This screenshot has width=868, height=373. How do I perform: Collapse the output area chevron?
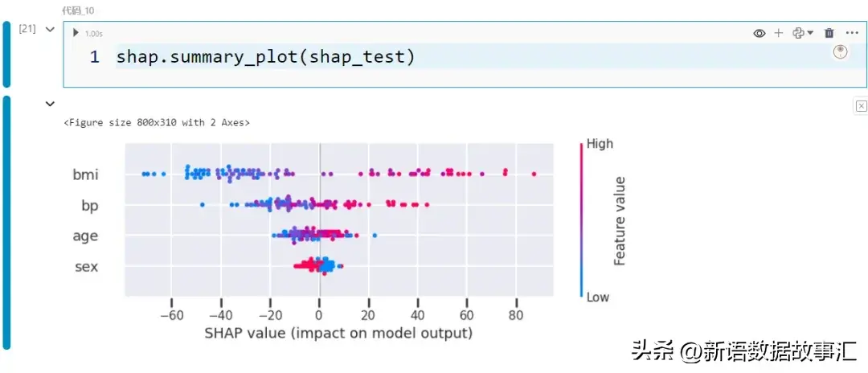pyautogui.click(x=50, y=104)
